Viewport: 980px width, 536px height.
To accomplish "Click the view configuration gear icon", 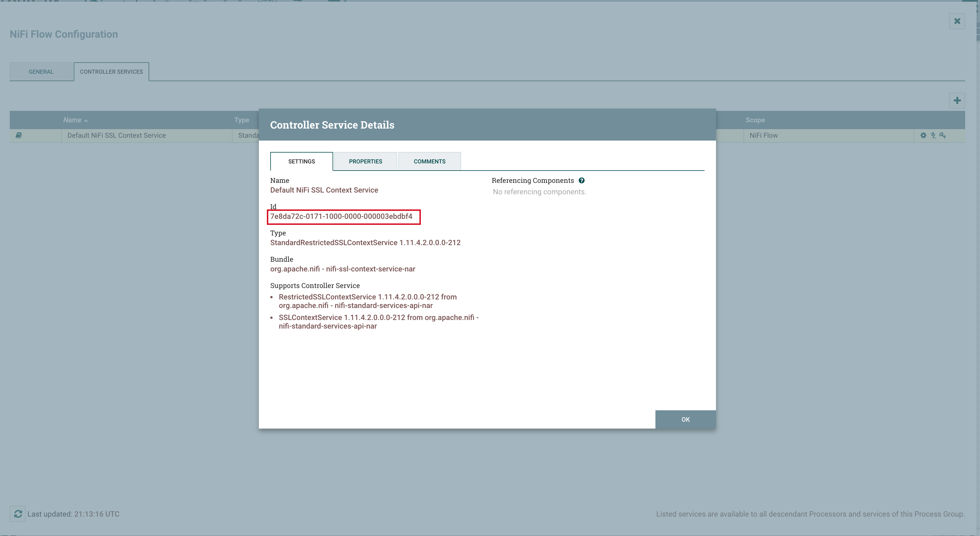I will (x=923, y=135).
